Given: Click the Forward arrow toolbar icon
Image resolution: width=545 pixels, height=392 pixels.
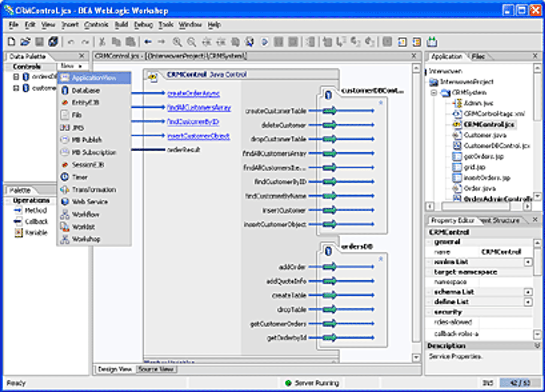Looking at the screenshot, I should click(162, 42).
